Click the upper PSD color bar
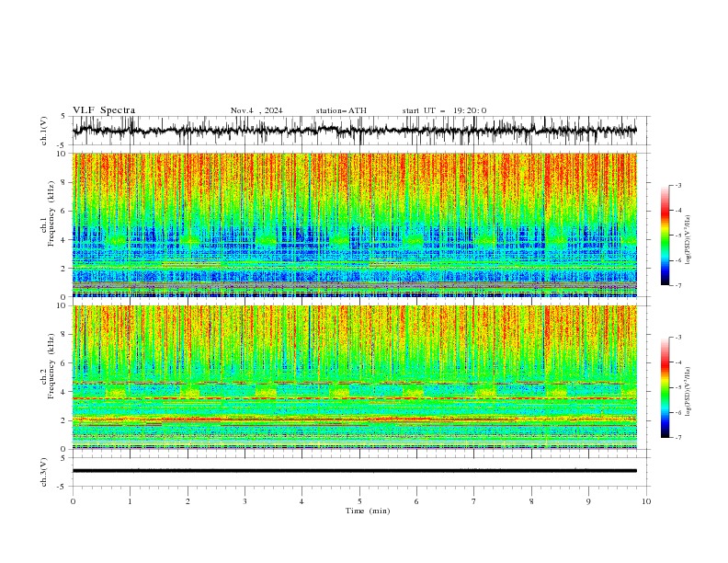 [665, 236]
